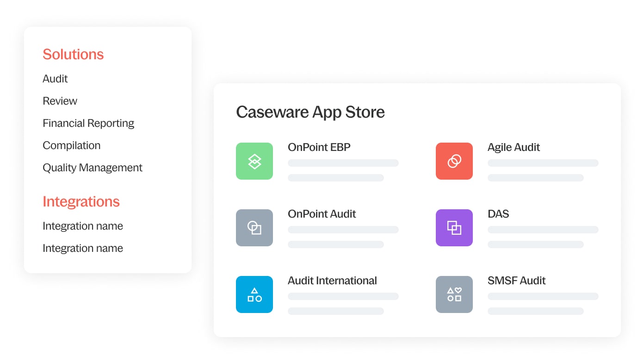Open the SMSF Audit app icon
Viewport: 644px width, 363px height.
pyautogui.click(x=454, y=294)
